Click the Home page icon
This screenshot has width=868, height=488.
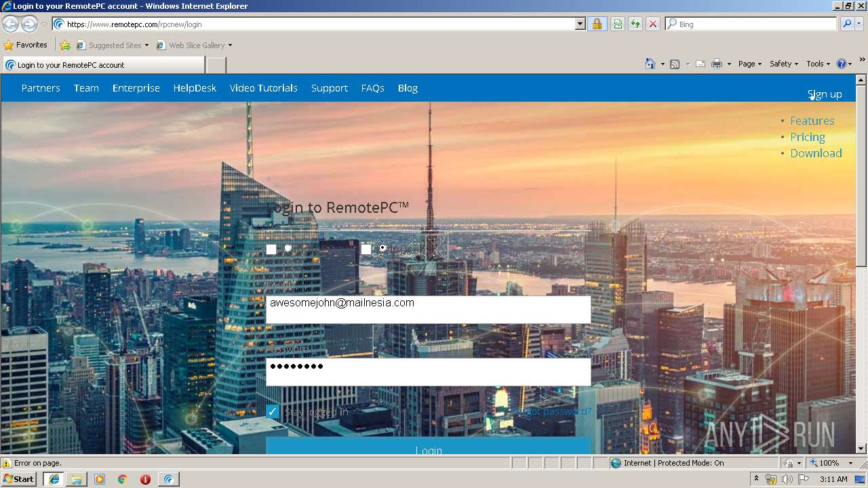tap(650, 64)
